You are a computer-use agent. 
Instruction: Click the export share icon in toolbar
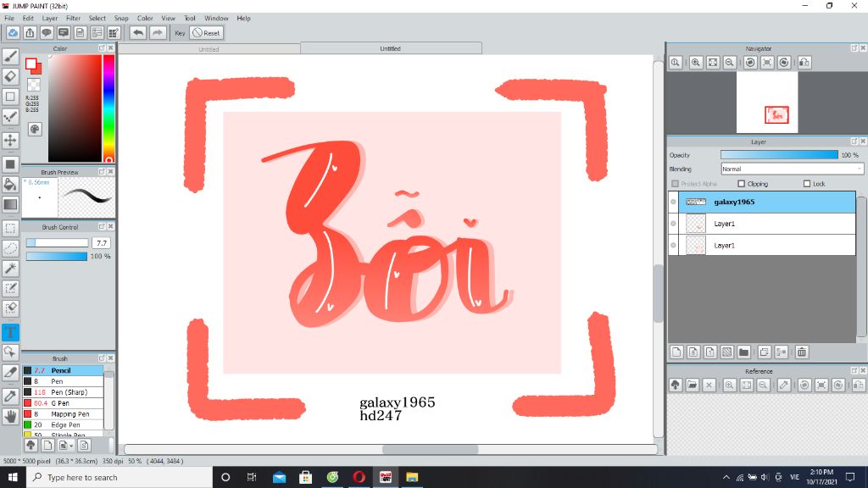30,33
